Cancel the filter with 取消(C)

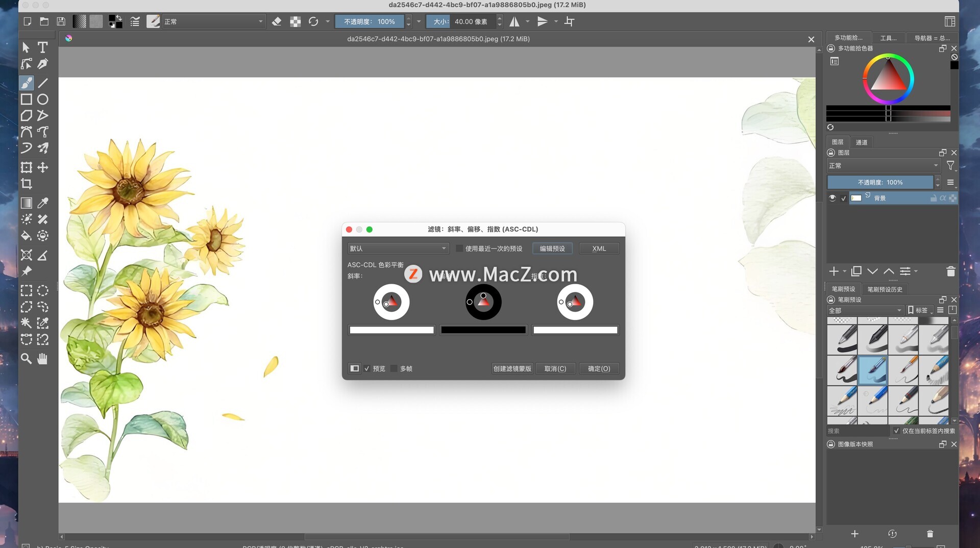tap(555, 368)
